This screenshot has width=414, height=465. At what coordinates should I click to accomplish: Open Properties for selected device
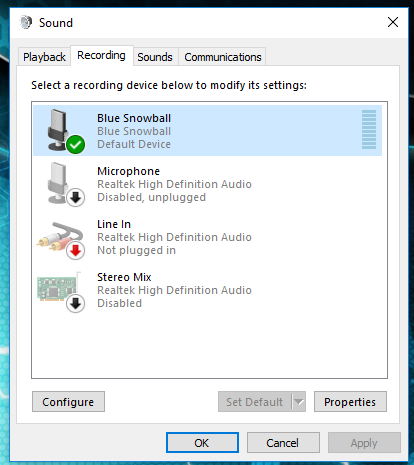coord(350,402)
